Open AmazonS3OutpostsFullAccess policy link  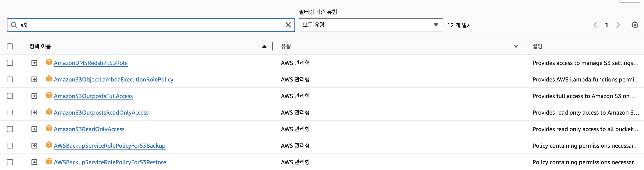pyautogui.click(x=93, y=96)
